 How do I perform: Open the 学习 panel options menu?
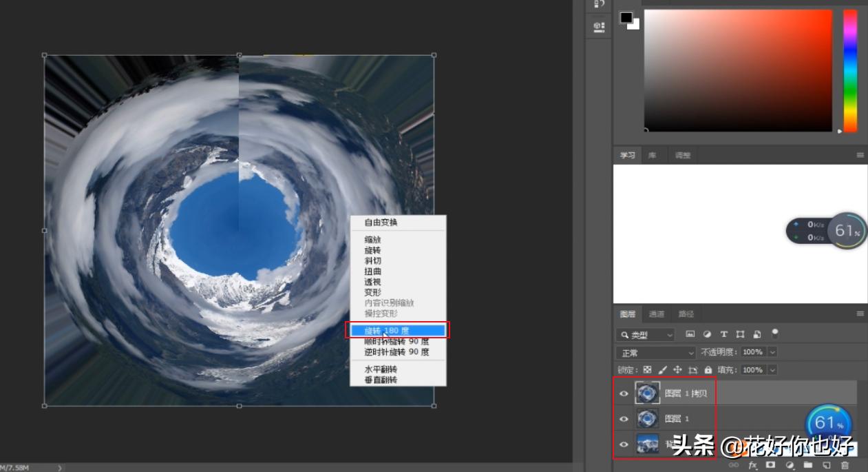point(860,156)
